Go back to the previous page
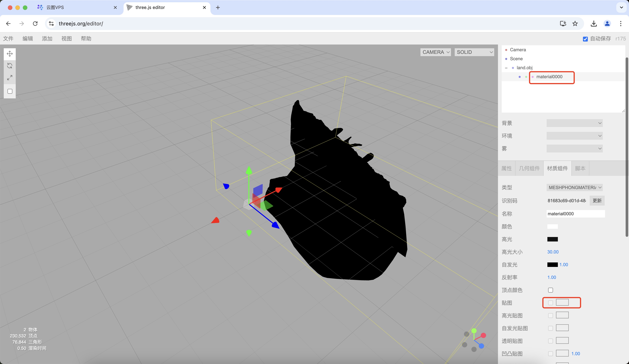Viewport: 629px width, 364px height. 8,23
